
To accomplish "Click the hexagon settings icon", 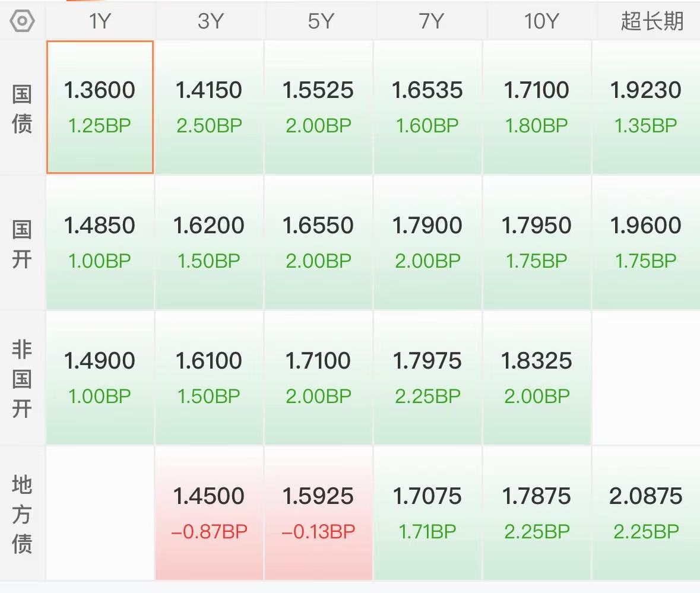I will point(22,21).
